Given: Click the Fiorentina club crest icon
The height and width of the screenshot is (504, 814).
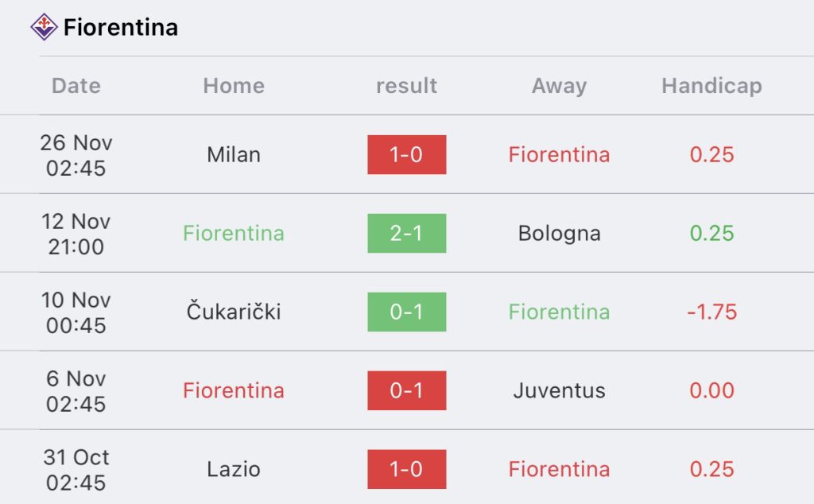Looking at the screenshot, I should [x=45, y=27].
